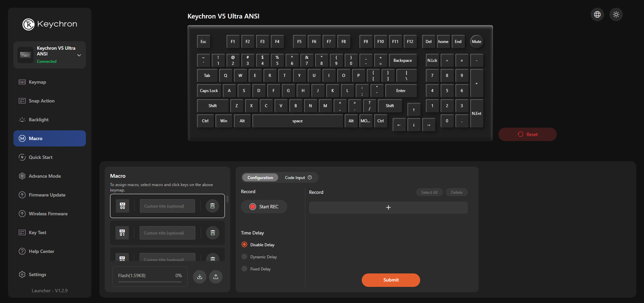The height and width of the screenshot is (303, 644).
Task: Open the language globe menu
Action: (x=597, y=14)
